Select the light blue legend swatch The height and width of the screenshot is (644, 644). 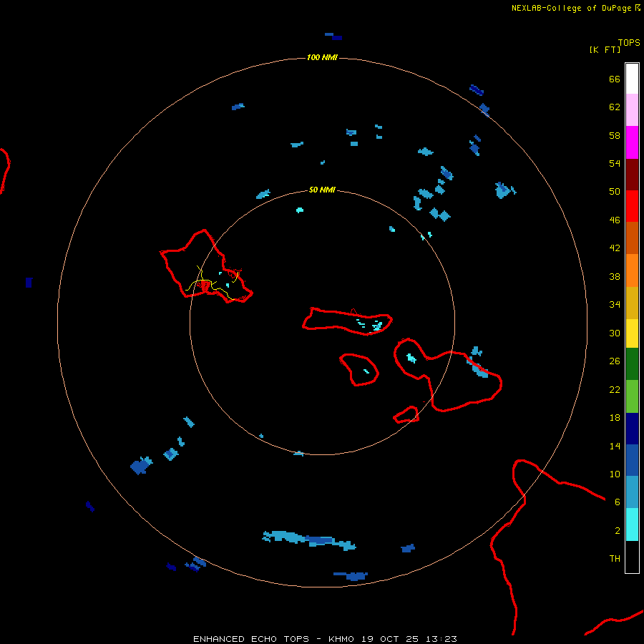632,492
